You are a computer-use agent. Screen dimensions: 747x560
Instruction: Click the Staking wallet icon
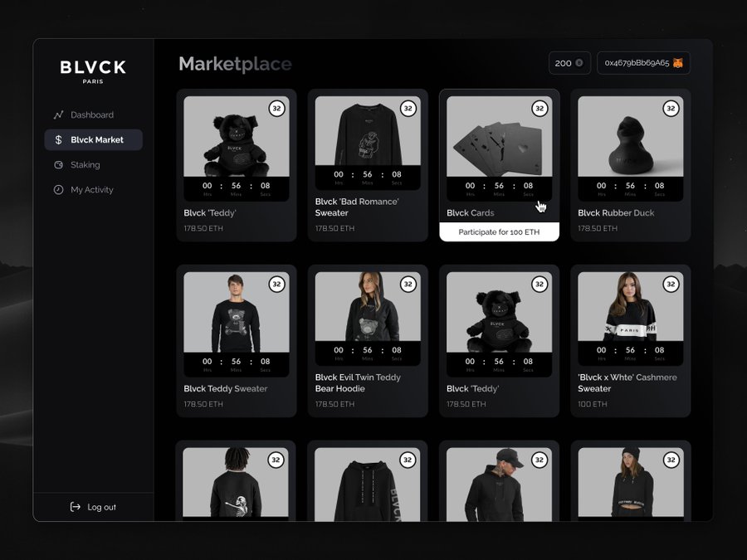[59, 165]
